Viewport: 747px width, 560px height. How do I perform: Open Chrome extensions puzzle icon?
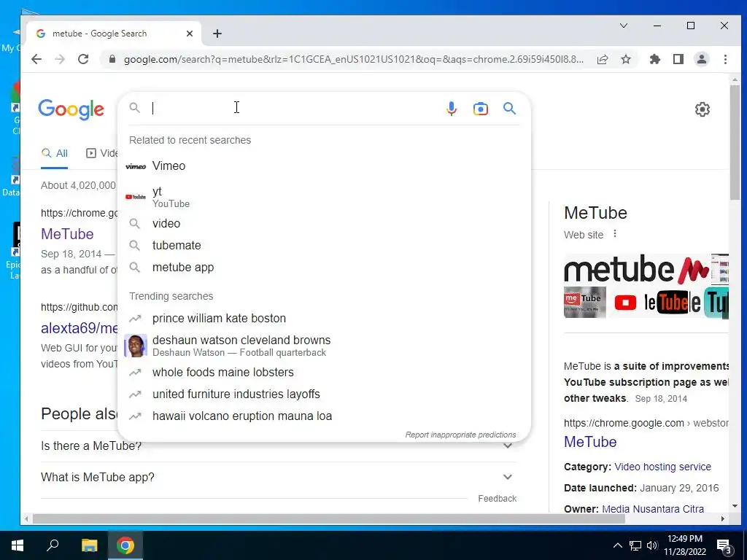coord(655,59)
